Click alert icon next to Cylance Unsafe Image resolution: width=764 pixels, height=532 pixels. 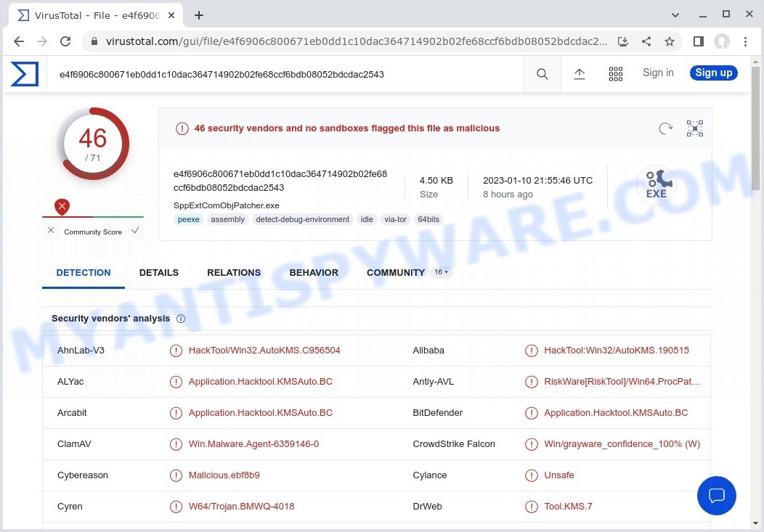531,475
